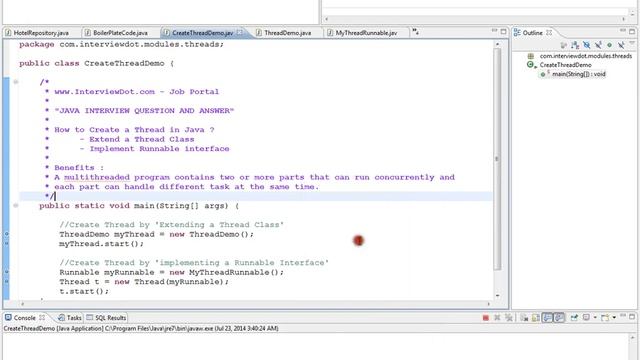This screenshot has width=640, height=360.
Task: Toggle alphabetical Sort in Outline
Action: pos(575,45)
